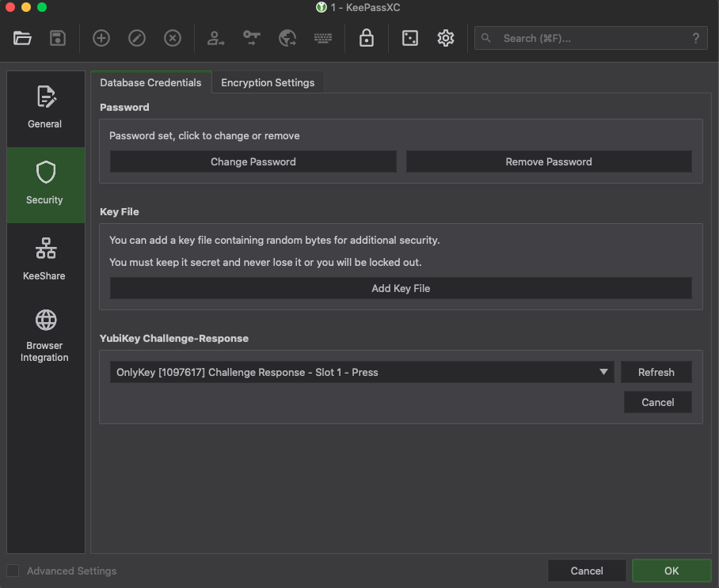Copy username via the person arrow icon
Screen dimensions: 719x588
click(215, 38)
